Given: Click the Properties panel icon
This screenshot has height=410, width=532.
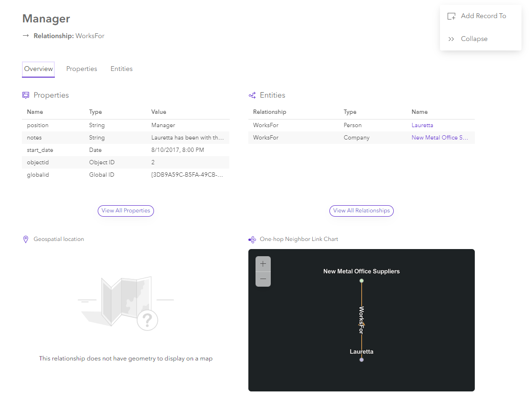Looking at the screenshot, I should 26,95.
